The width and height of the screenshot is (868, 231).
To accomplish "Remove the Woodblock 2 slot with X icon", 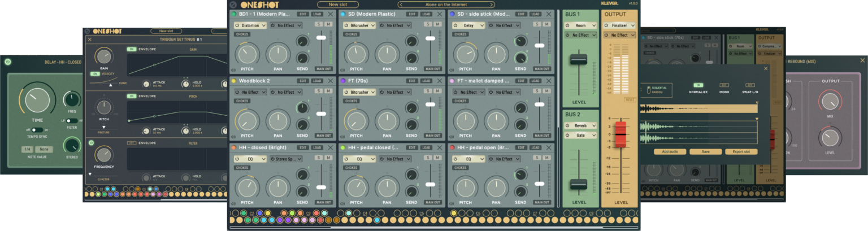I will pos(331,81).
